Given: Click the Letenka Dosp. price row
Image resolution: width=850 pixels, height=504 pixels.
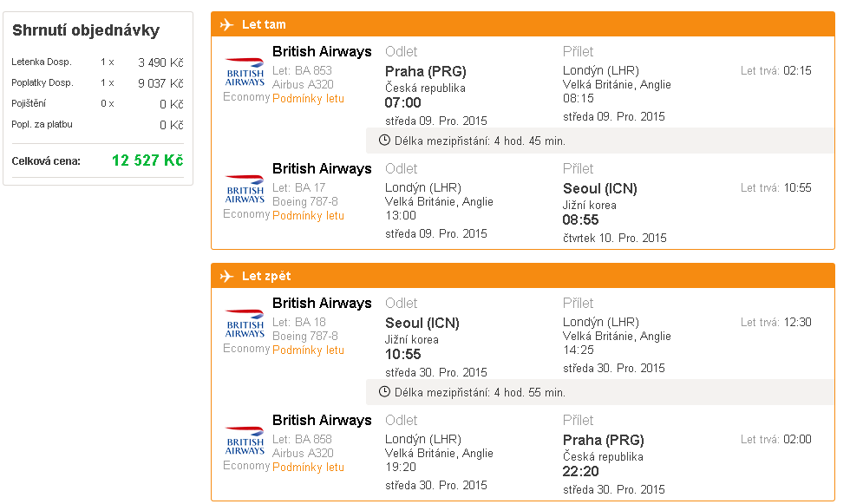Looking at the screenshot, I should pos(97,62).
